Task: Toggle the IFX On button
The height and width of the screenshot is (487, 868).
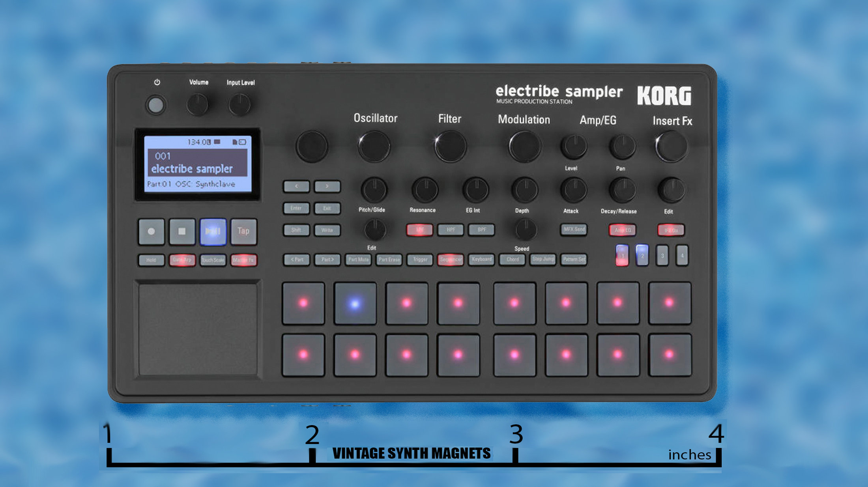Action: [671, 230]
